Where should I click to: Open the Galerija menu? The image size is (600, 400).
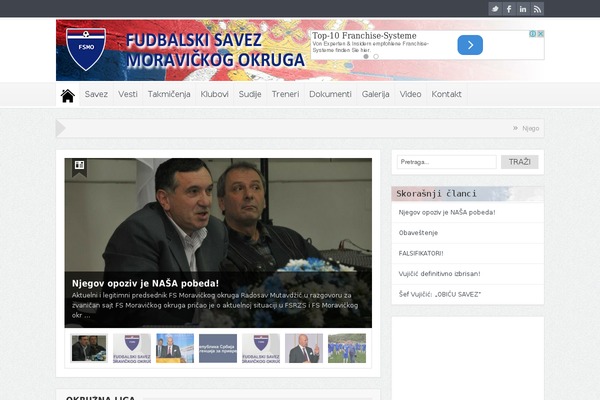375,94
